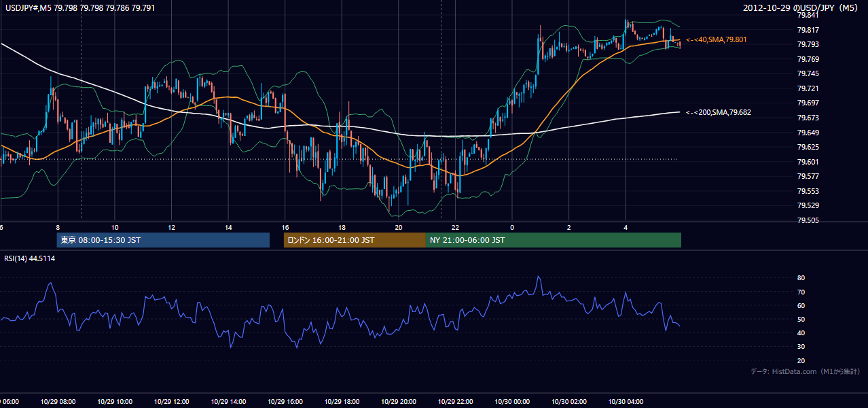
Task: Click the 10/29 12:00 time axis label
Action: (172, 402)
